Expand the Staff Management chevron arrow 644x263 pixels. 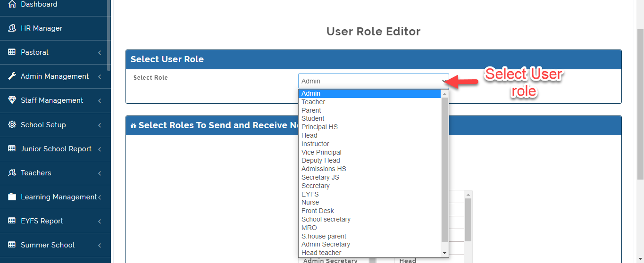[x=100, y=101]
